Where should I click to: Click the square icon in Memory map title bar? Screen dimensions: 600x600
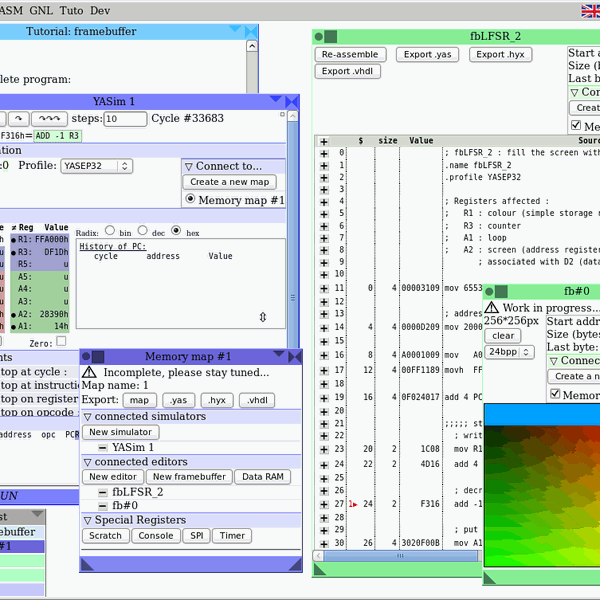[100, 356]
